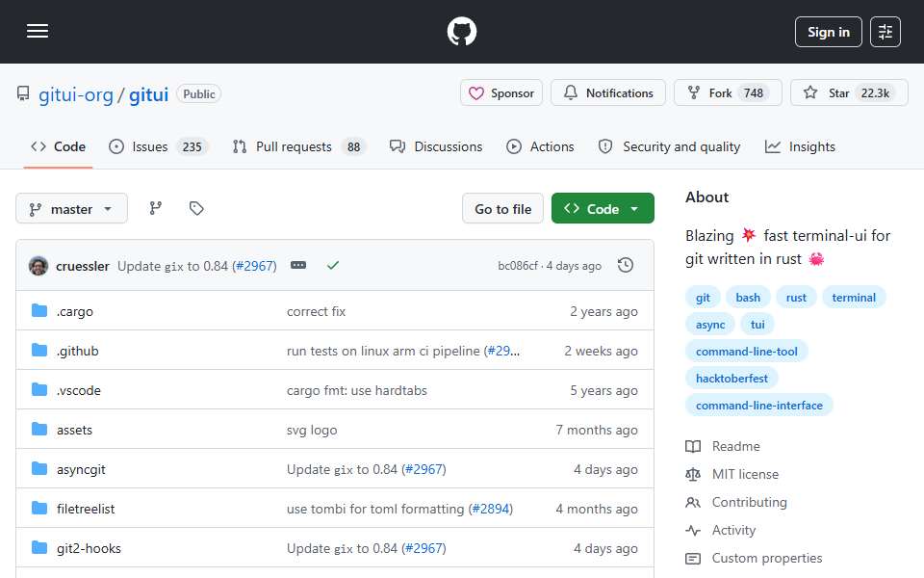The height and width of the screenshot is (578, 924).
Task: View tags via the tag icon
Action: pyautogui.click(x=196, y=208)
